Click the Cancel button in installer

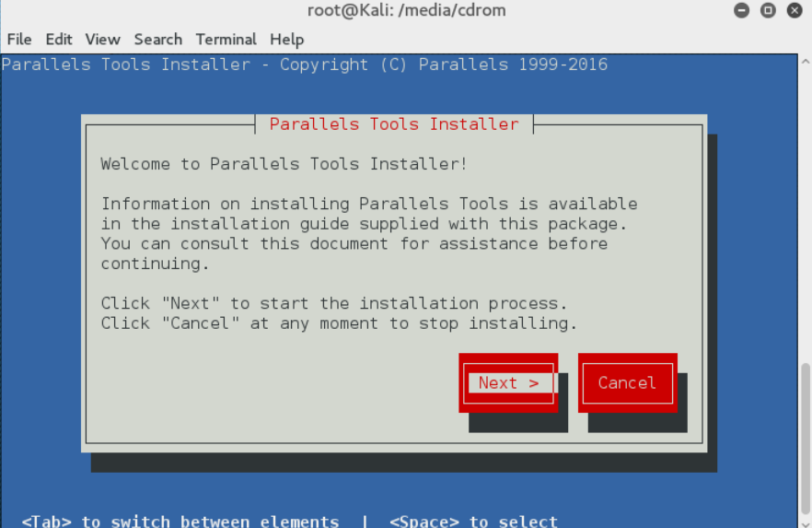click(627, 383)
